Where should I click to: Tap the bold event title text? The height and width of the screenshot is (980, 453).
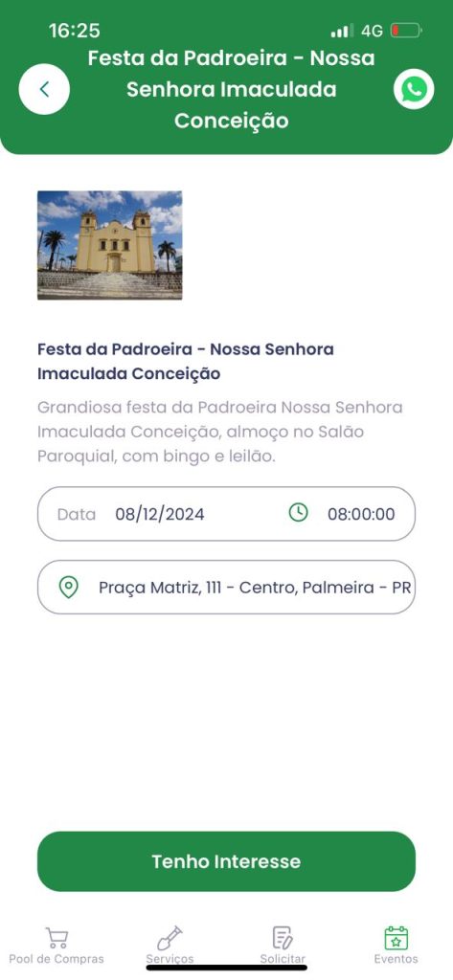pos(185,361)
